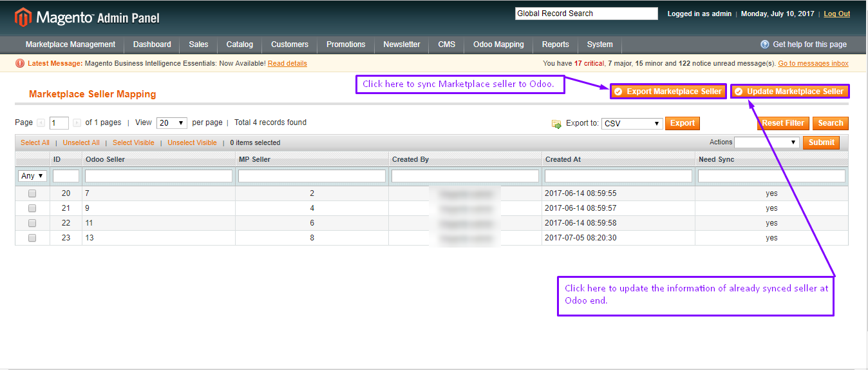Open the Sales menu
Viewport: 868px width, 370px height.
pyautogui.click(x=198, y=44)
